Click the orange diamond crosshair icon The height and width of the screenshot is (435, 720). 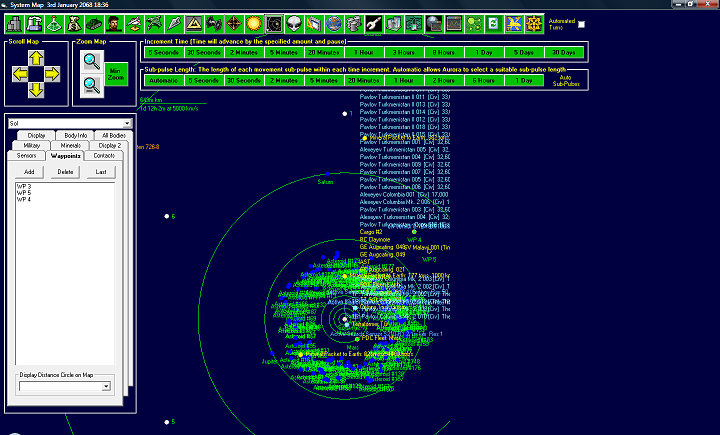coord(234,24)
